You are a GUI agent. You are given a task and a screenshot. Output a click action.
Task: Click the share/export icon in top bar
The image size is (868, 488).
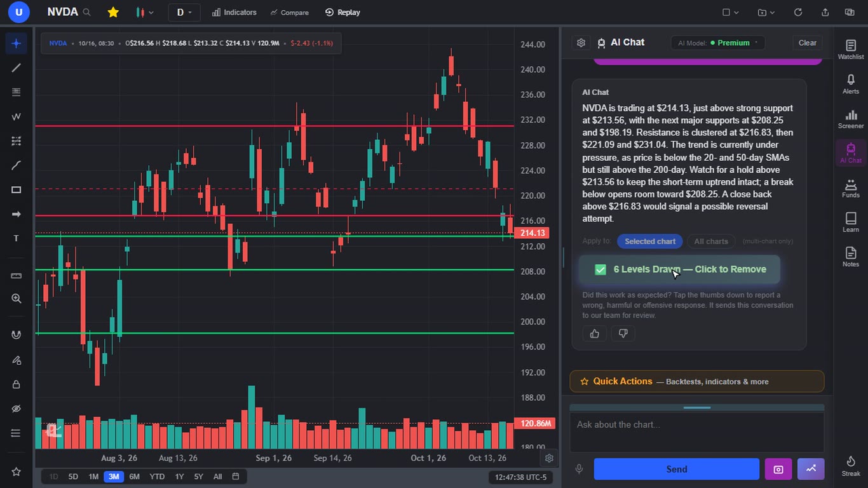coord(825,12)
